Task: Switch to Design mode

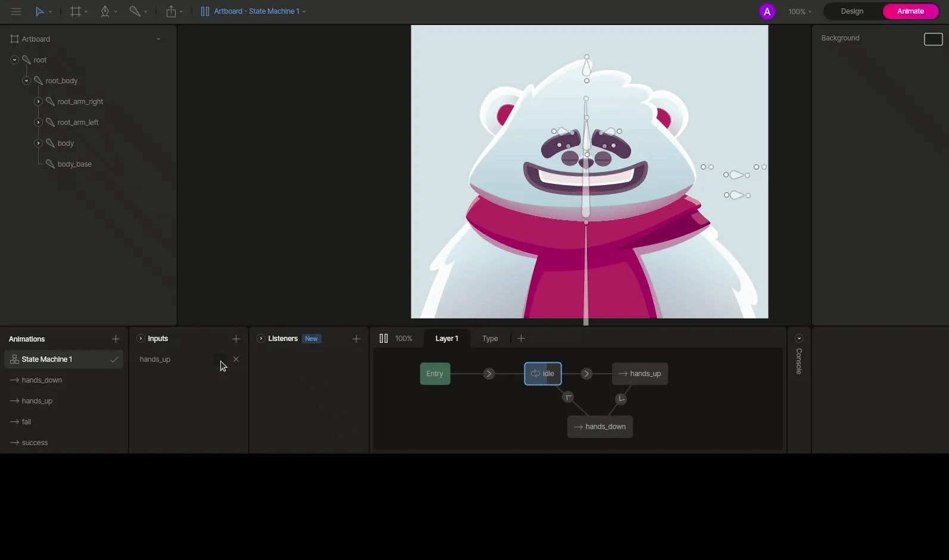Action: click(x=851, y=11)
